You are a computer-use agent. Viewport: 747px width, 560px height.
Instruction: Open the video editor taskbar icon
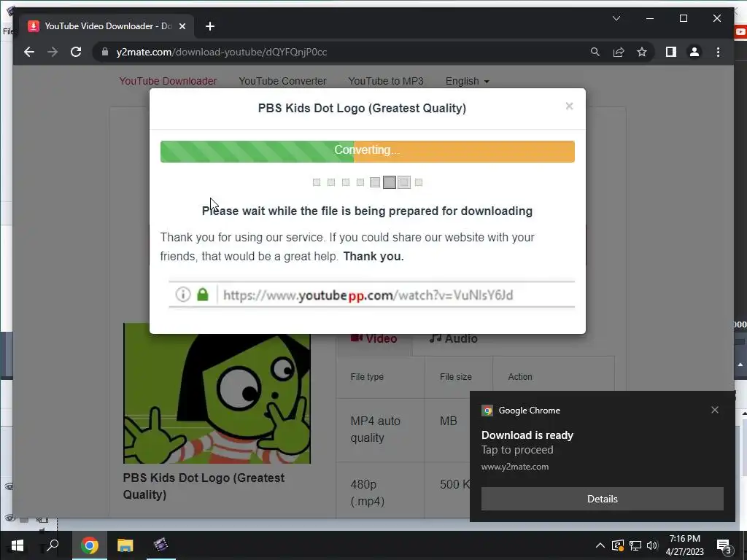tap(161, 545)
